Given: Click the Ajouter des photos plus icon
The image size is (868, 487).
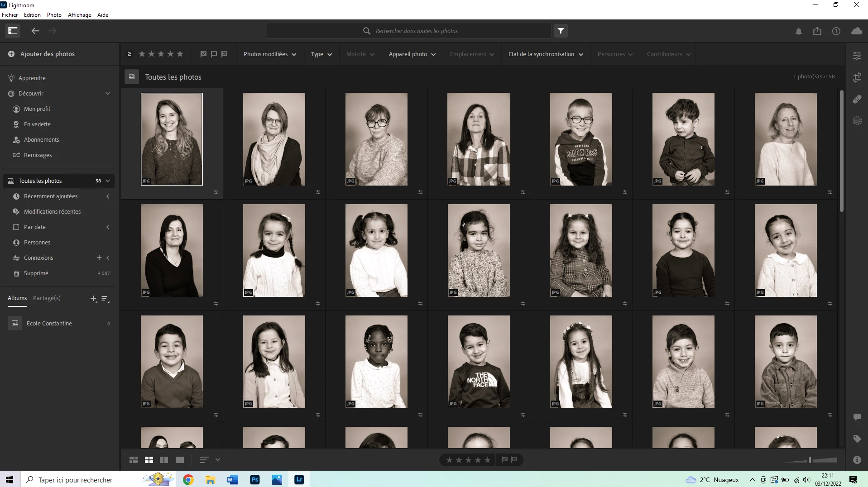Looking at the screenshot, I should point(11,54).
